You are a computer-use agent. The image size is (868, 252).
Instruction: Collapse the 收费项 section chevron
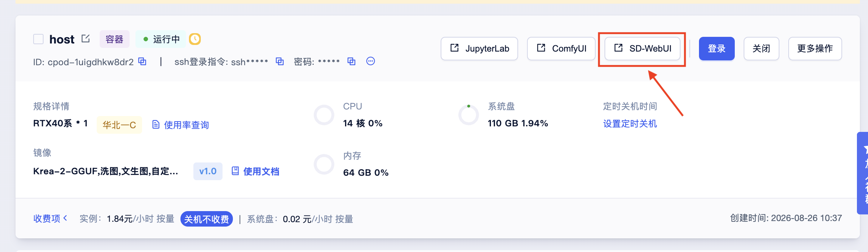[x=65, y=218]
